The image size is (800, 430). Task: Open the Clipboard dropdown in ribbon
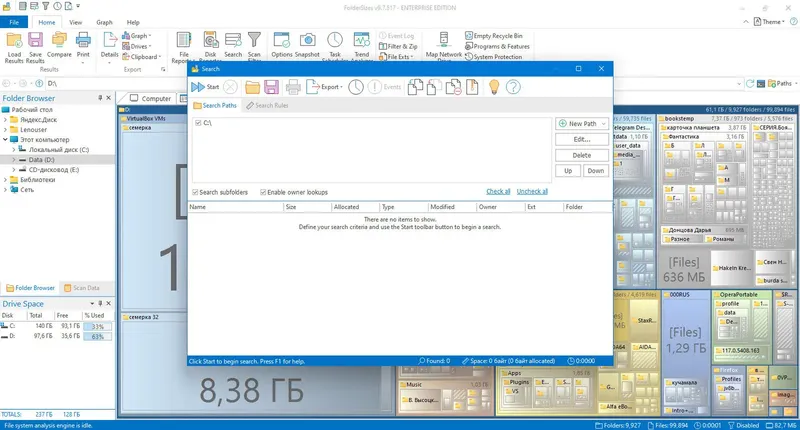tap(142, 57)
